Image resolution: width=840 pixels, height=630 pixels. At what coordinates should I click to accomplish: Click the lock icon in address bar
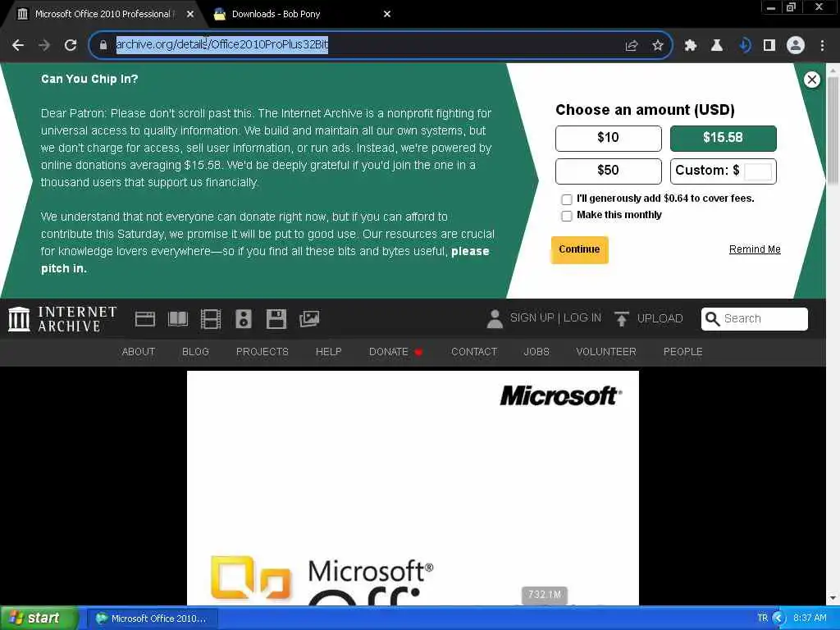(103, 45)
